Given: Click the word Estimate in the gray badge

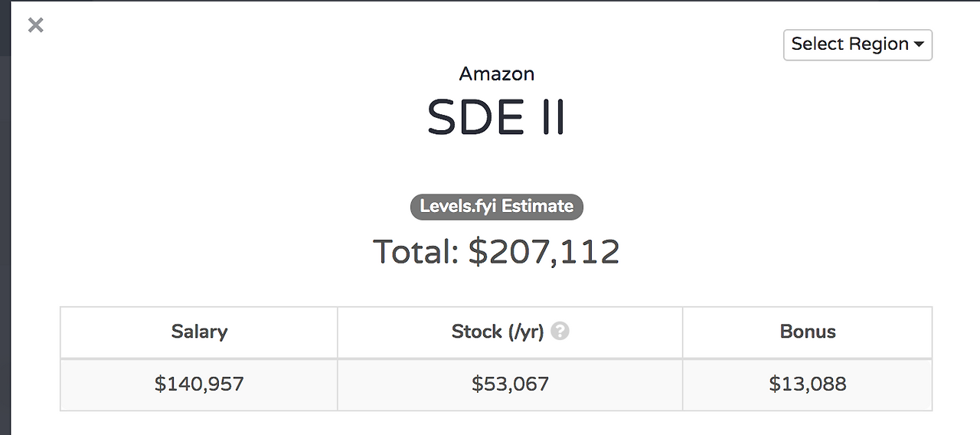Looking at the screenshot, I should (x=537, y=207).
